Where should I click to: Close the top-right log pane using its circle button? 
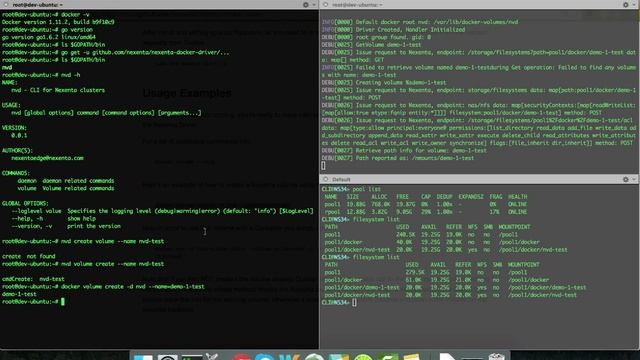pyautogui.click(x=325, y=5)
